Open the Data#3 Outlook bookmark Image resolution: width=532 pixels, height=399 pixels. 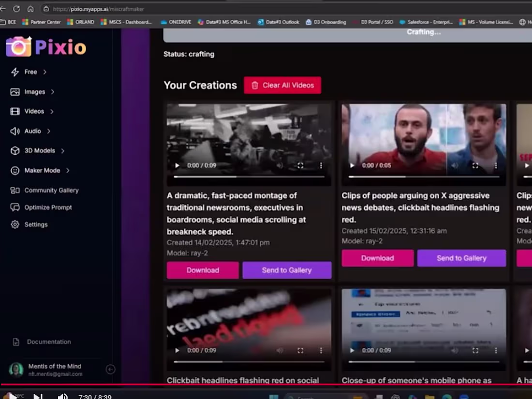click(279, 22)
